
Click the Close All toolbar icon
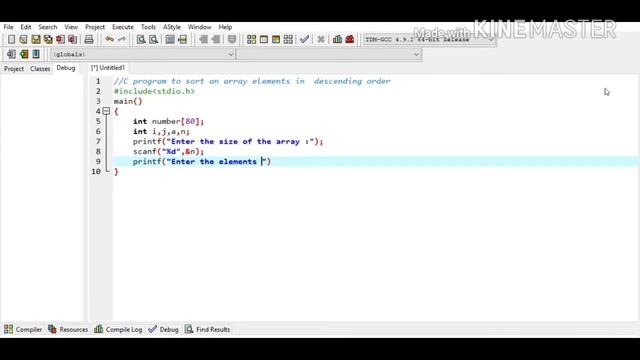pyautogui.click(x=73, y=39)
